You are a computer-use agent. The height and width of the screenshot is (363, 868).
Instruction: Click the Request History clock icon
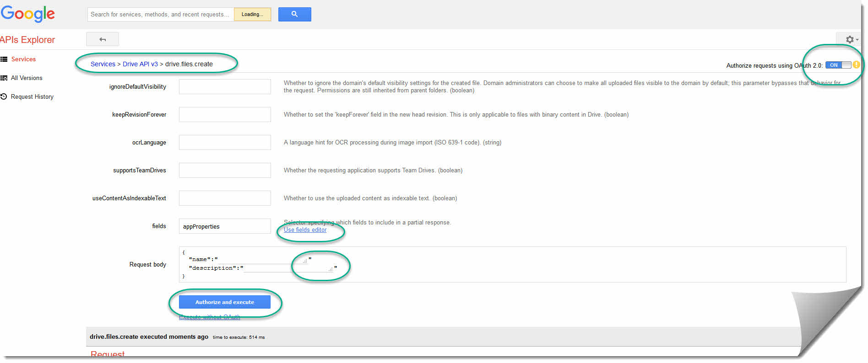click(x=4, y=96)
